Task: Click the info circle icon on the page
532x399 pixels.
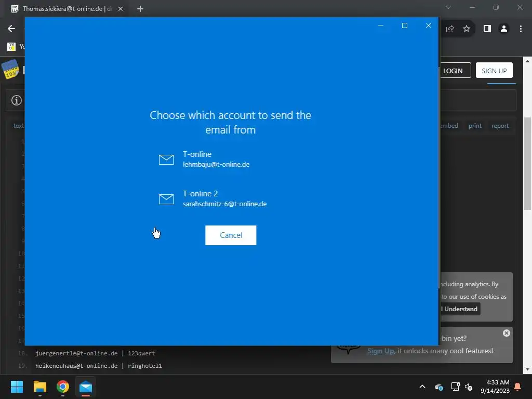Action: click(x=17, y=100)
